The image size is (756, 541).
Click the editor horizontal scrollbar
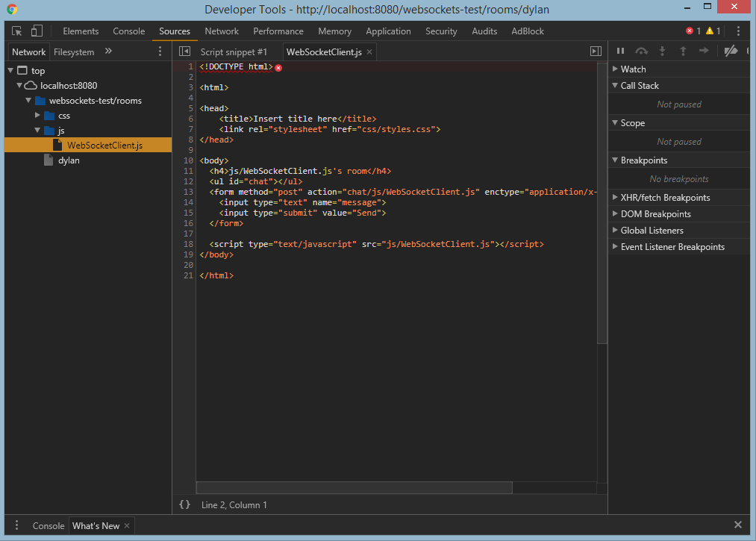click(354, 487)
